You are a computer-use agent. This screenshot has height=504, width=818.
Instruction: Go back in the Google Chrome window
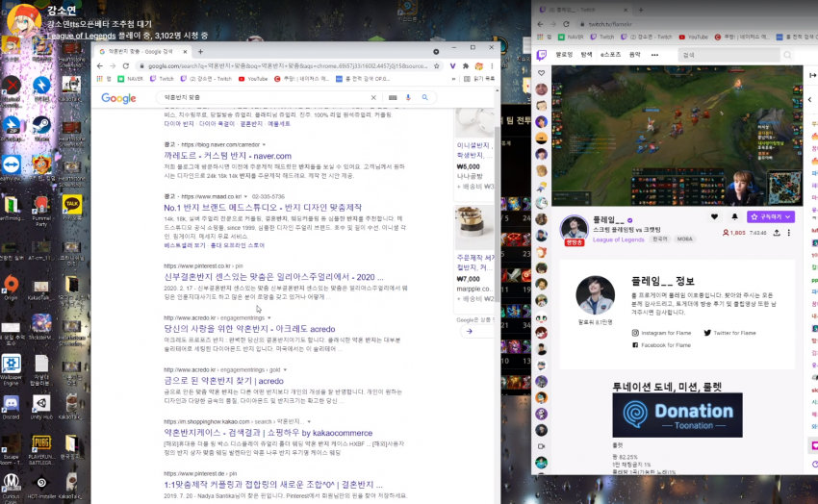click(x=100, y=66)
